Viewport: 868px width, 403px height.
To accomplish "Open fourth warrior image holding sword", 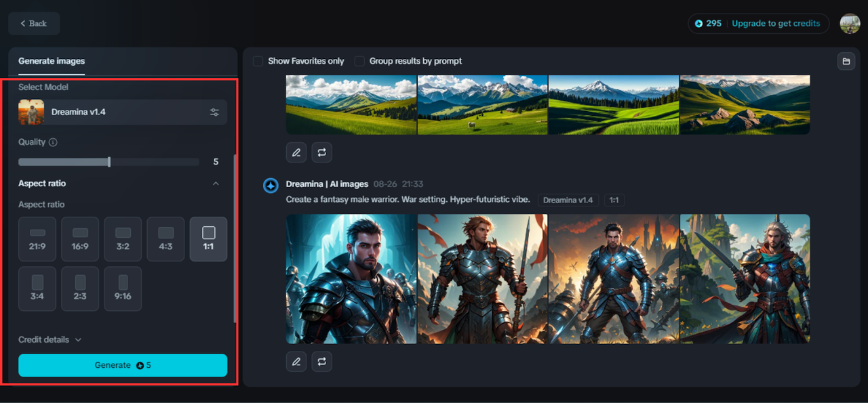I will pyautogui.click(x=745, y=279).
